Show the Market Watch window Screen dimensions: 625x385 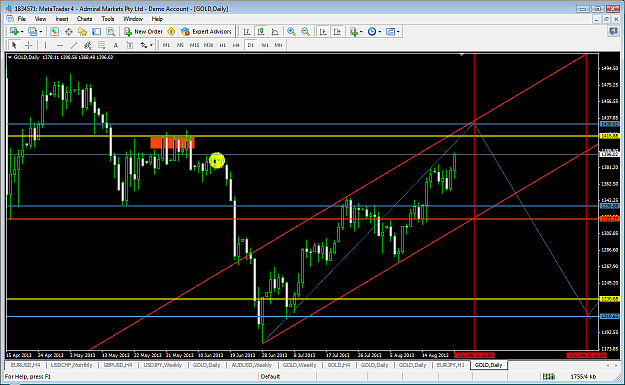[x=55, y=31]
